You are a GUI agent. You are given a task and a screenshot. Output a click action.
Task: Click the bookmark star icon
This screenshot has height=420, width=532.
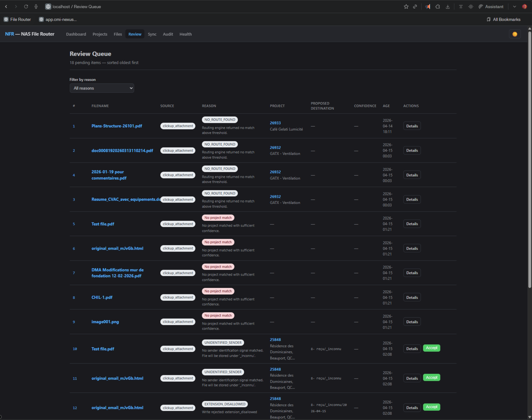click(x=406, y=7)
